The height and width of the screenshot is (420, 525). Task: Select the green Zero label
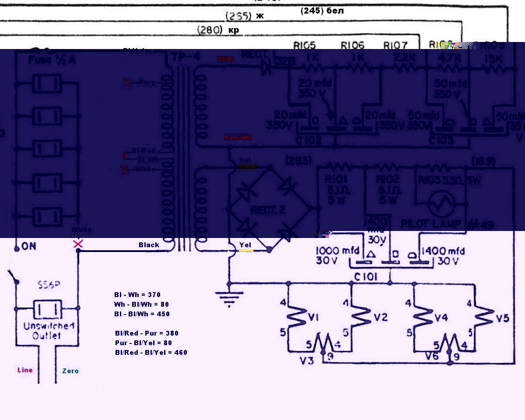pyautogui.click(x=70, y=371)
